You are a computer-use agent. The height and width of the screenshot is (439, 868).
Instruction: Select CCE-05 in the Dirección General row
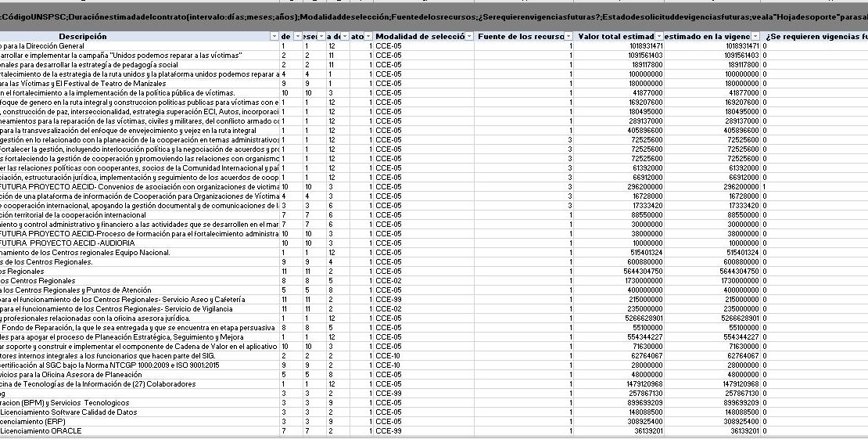point(424,46)
